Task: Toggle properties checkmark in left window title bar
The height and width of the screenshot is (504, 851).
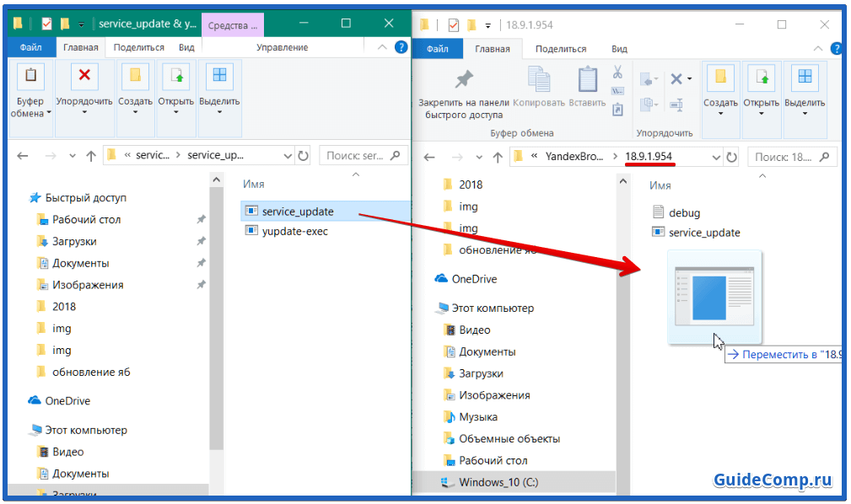Action: [46, 24]
